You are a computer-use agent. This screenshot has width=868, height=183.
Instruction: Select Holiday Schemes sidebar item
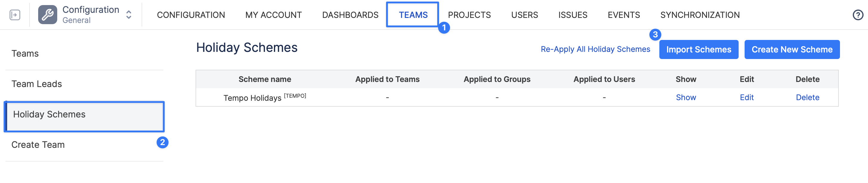[x=49, y=114]
